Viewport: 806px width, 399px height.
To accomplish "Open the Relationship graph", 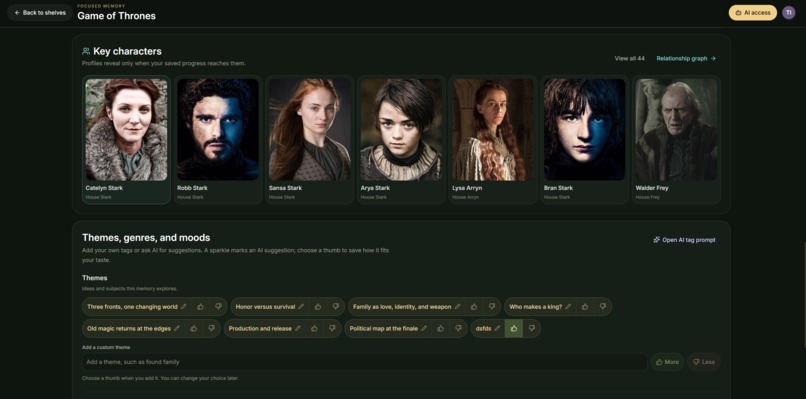I will [x=686, y=59].
